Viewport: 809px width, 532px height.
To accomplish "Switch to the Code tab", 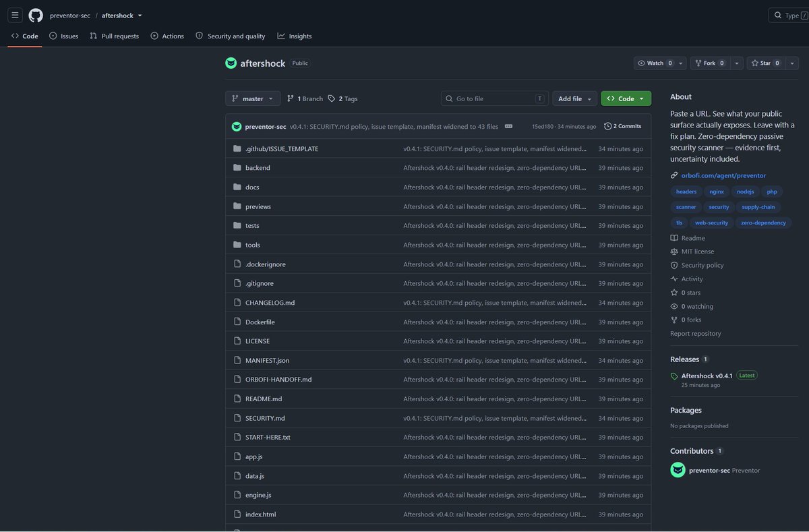I will coord(25,36).
